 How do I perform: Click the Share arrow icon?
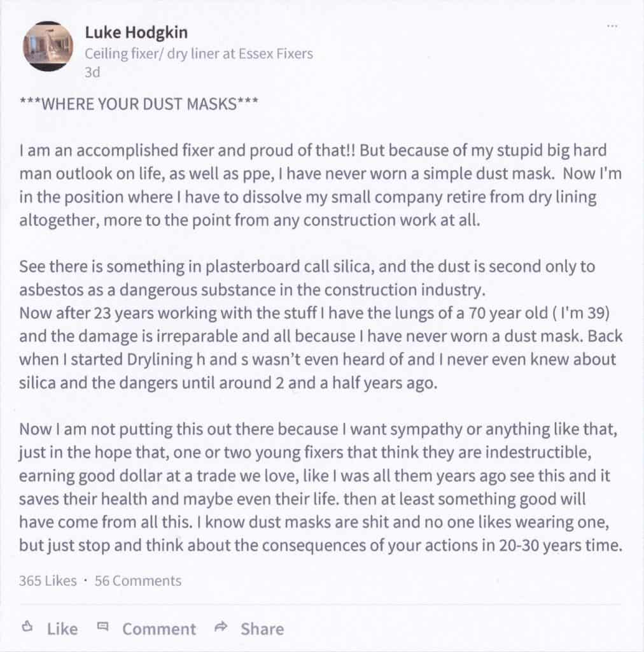tap(221, 627)
